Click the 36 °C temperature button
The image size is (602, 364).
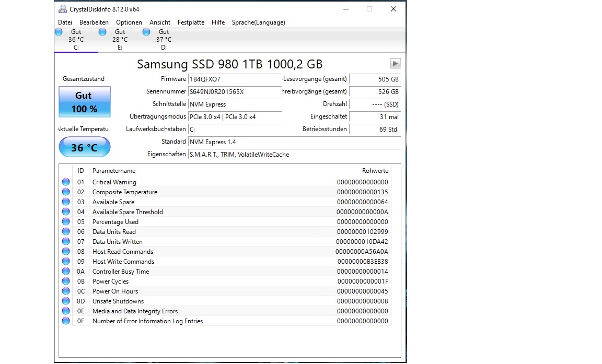85,147
